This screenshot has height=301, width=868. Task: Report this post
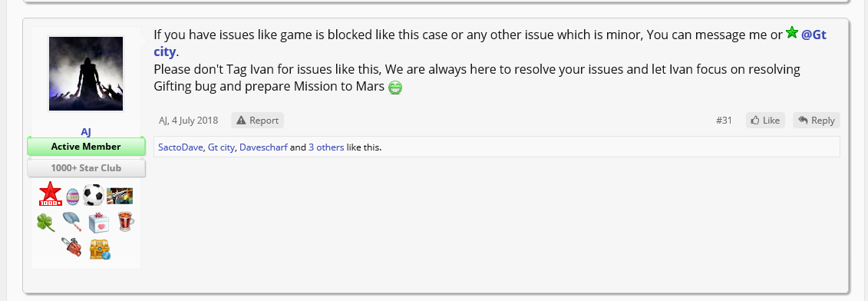(x=257, y=121)
